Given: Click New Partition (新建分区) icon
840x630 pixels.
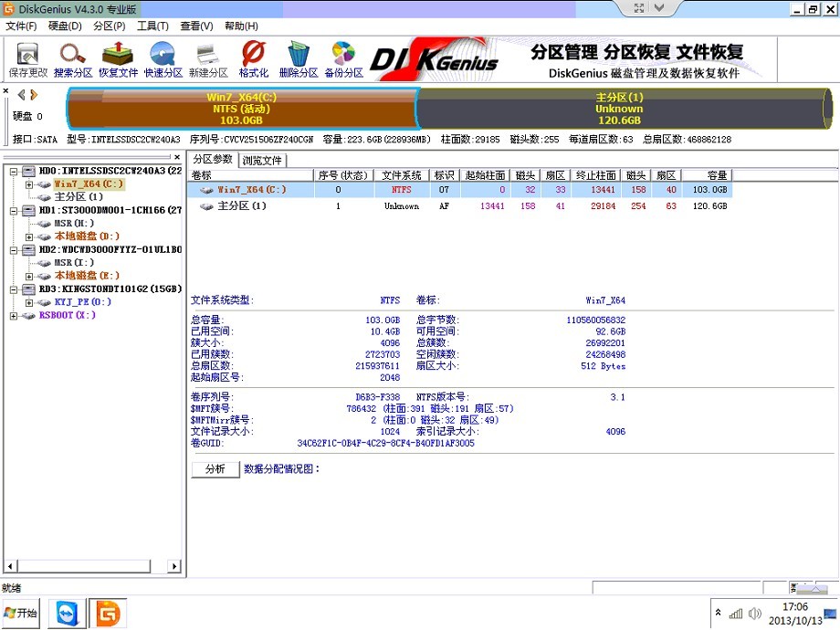Looking at the screenshot, I should 208,60.
